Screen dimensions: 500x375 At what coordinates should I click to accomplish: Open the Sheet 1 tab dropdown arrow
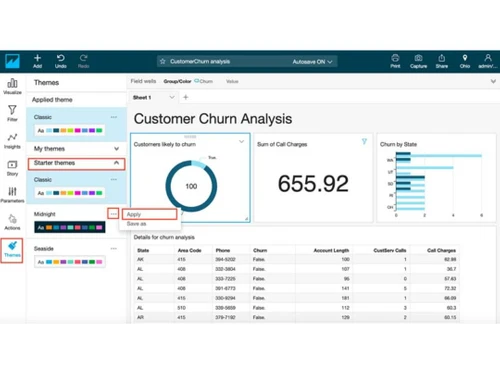[x=172, y=97]
